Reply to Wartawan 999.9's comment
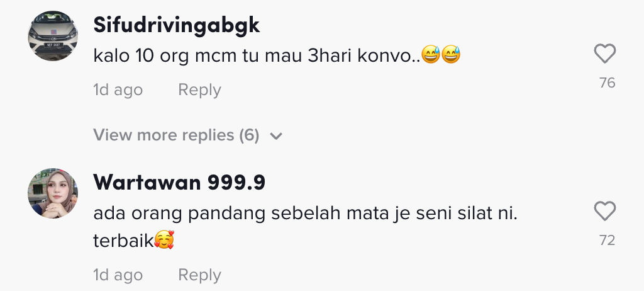The image size is (644, 291). 199,275
